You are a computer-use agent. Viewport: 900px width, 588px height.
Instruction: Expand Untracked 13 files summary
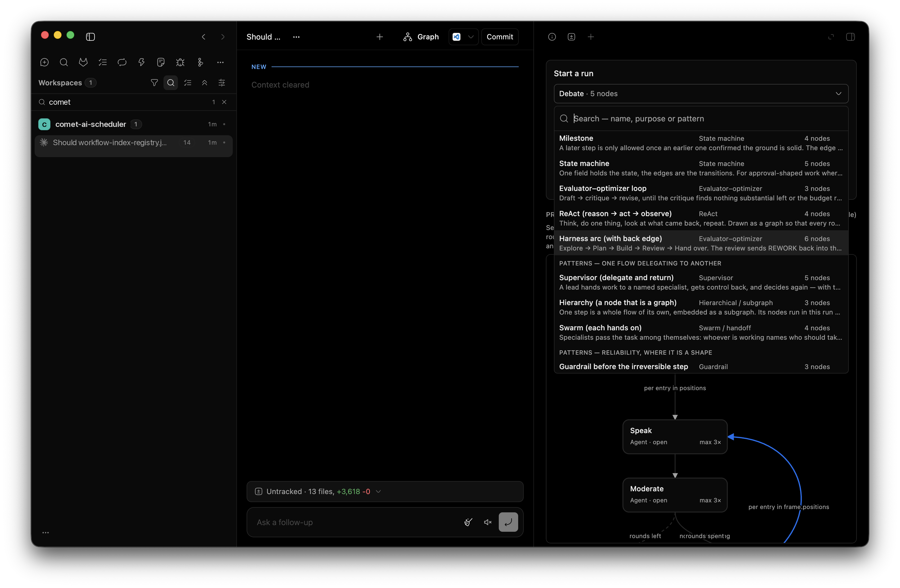385,491
